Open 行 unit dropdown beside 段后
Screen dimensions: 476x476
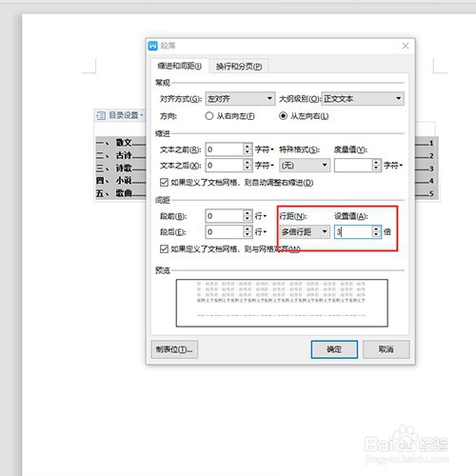[261, 232]
